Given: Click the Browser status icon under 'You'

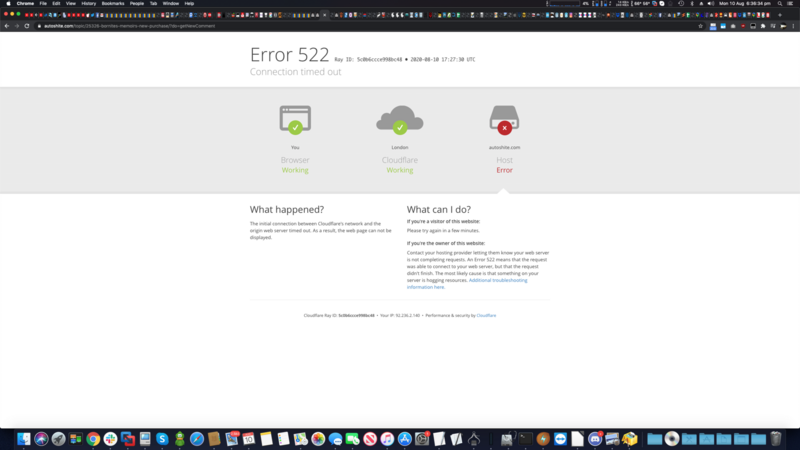Looking at the screenshot, I should coord(295,120).
